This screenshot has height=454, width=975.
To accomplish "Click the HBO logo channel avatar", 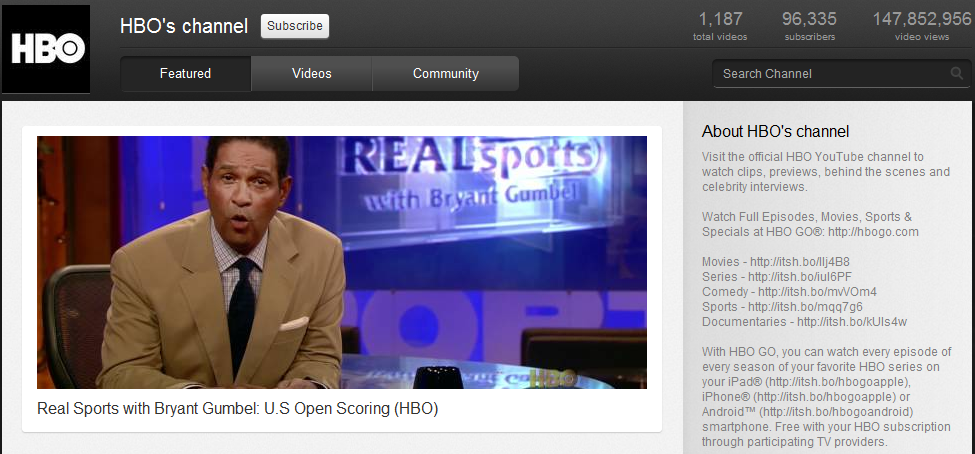I will click(x=47, y=49).
